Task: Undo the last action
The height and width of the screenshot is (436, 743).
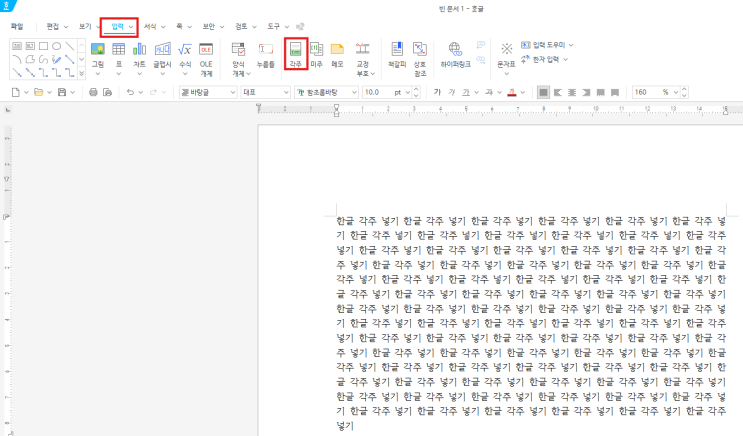Action: point(130,92)
